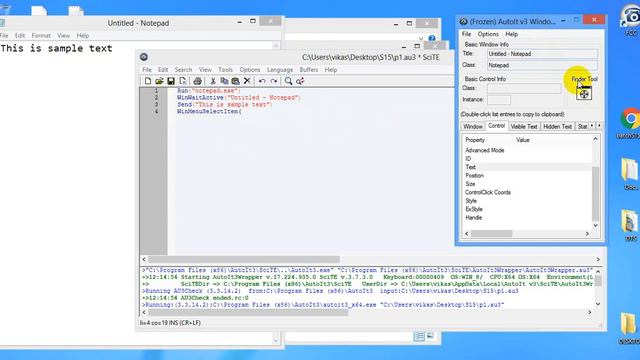Open the File menu in SciTE
The width and height of the screenshot is (640, 360).
(x=147, y=70)
